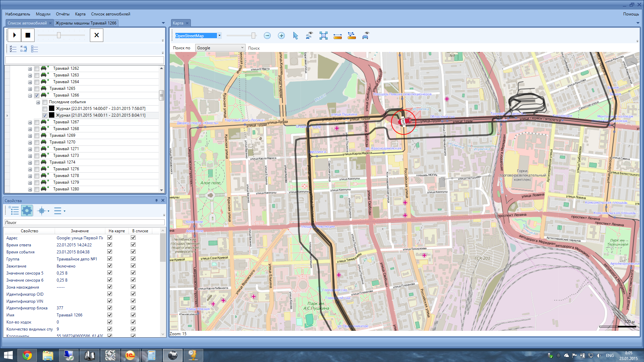Check the journal 22.01.2015 14:00:07 checkbox
The width and height of the screenshot is (644, 362).
pos(45,109)
